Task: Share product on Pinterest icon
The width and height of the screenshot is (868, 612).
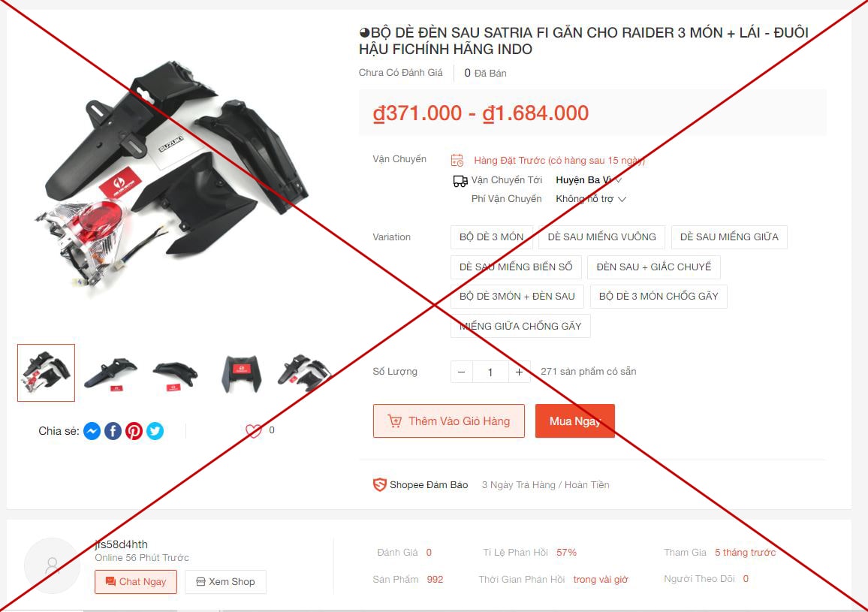Action: click(134, 431)
